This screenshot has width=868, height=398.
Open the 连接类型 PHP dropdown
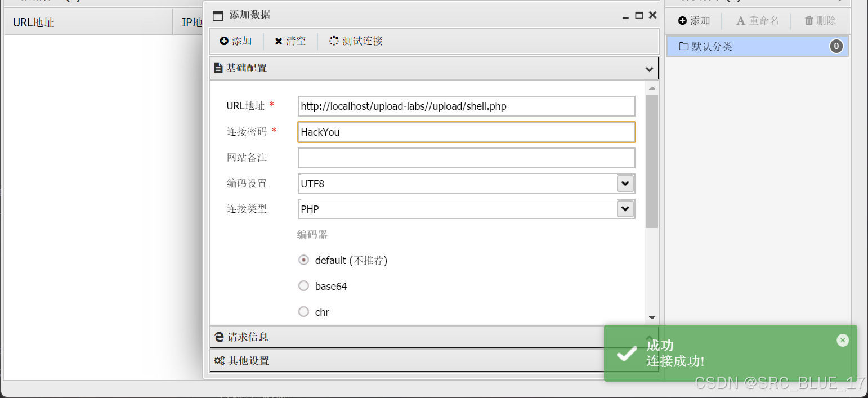pyautogui.click(x=625, y=208)
